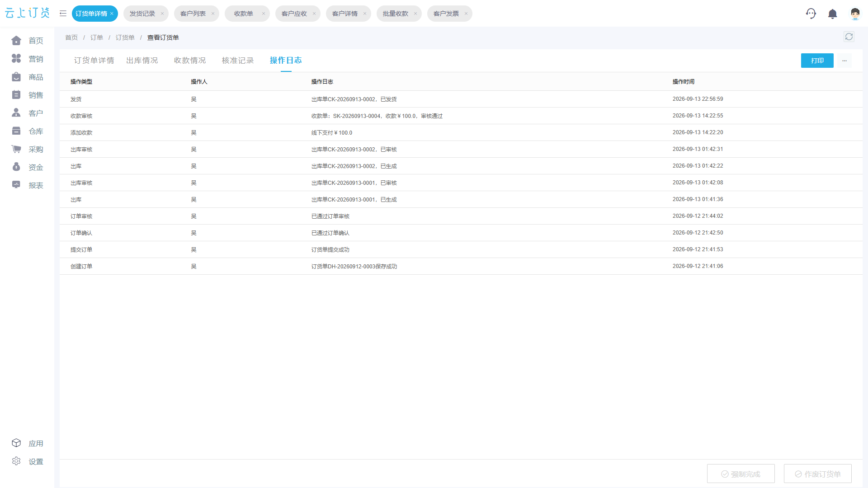Open 营销 marketing in sidebar
The width and height of the screenshot is (868, 488).
(27, 59)
